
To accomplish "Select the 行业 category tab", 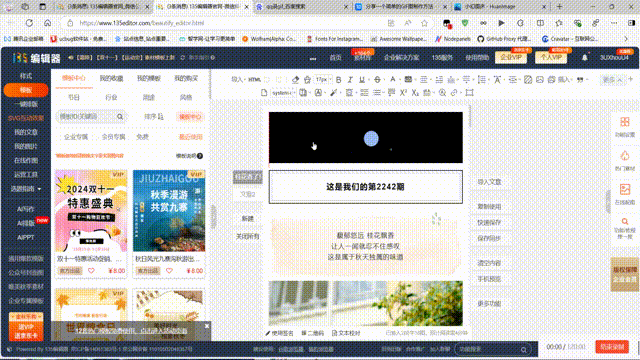I will click(111, 98).
